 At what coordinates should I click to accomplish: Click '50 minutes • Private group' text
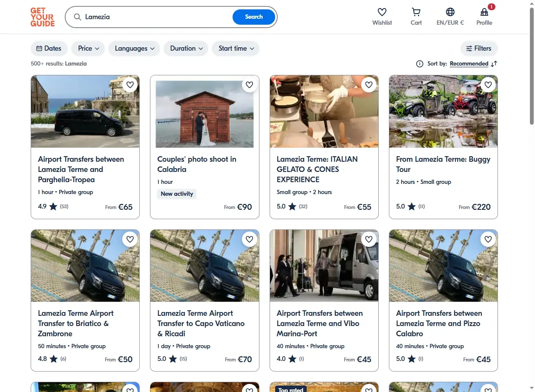[x=72, y=346]
